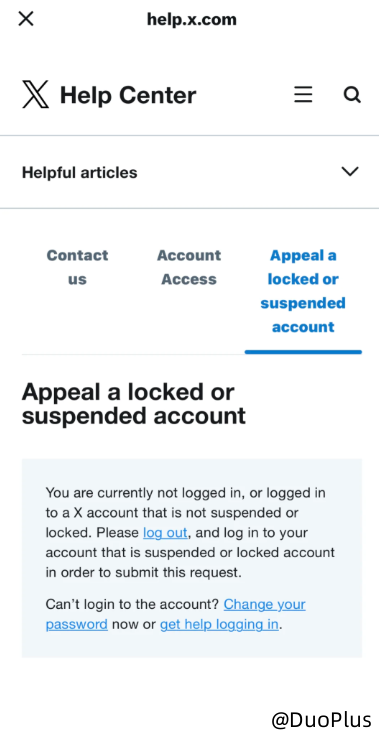This screenshot has width=379, height=740.
Task: Click the @DuoPlus watermark
Action: (x=321, y=720)
